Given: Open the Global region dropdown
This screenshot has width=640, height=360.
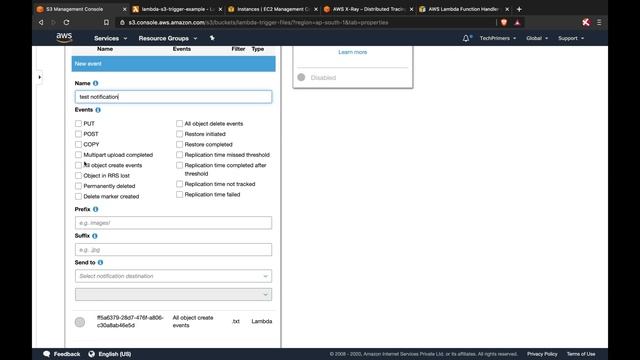Looking at the screenshot, I should pyautogui.click(x=537, y=38).
